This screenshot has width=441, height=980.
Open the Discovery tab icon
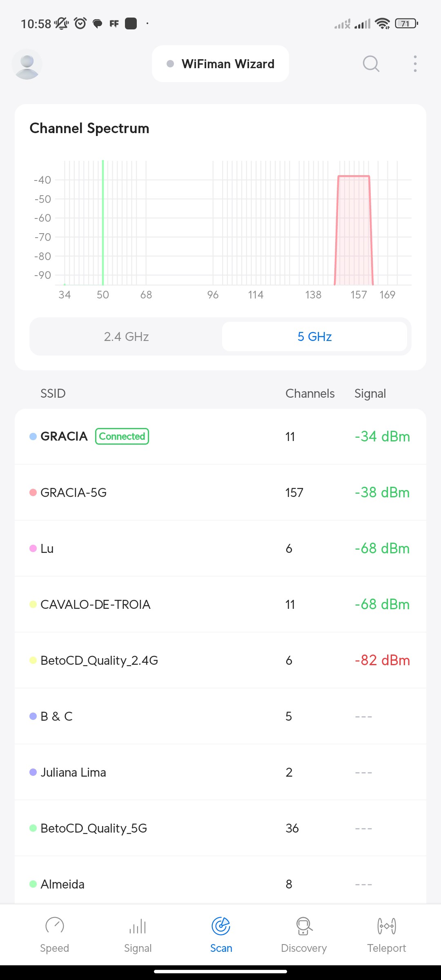click(x=304, y=926)
